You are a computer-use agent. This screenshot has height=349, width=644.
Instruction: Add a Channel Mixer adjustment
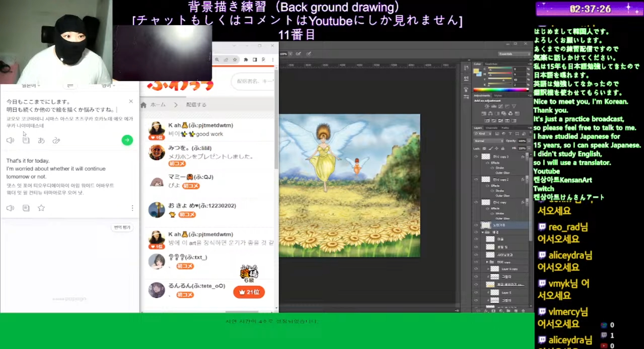point(511,113)
